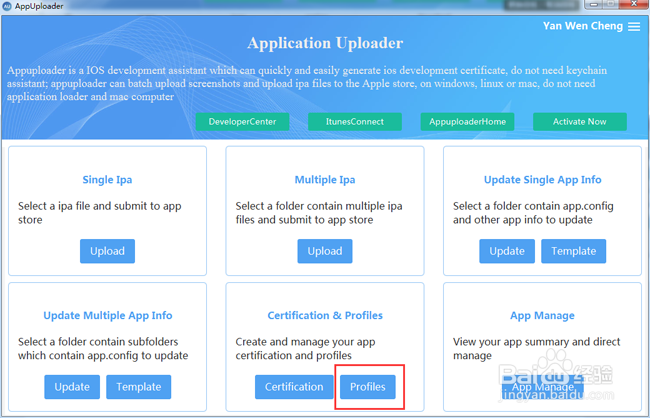The width and height of the screenshot is (650, 418).
Task: Open Template in Update Single App Info
Action: click(573, 251)
